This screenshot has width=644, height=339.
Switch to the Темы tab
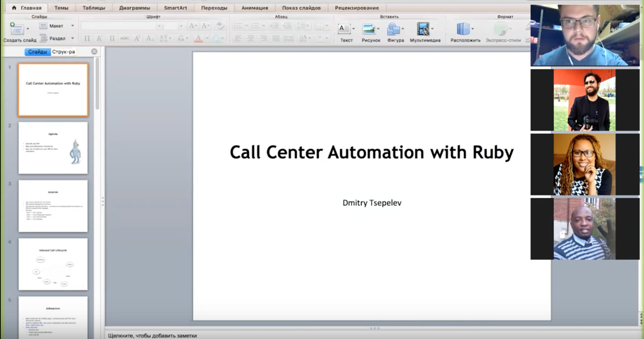(x=61, y=8)
